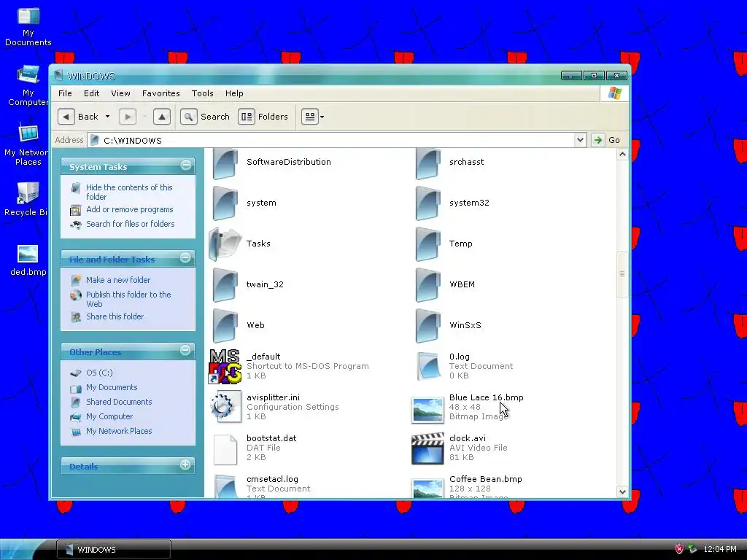Go up one folder level

[162, 117]
